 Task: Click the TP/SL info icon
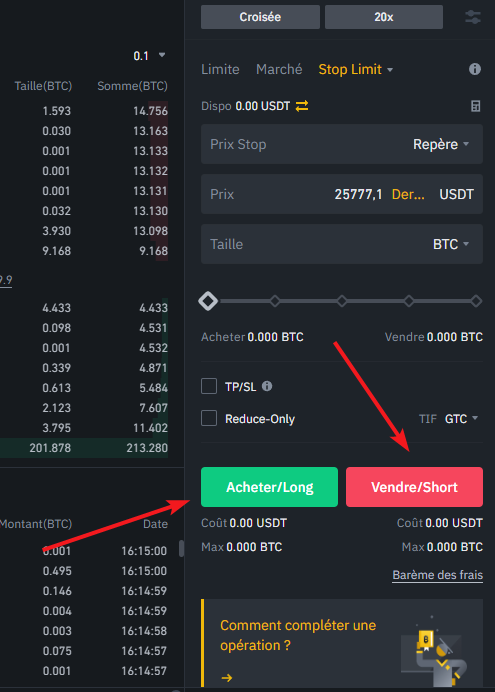pyautogui.click(x=267, y=386)
